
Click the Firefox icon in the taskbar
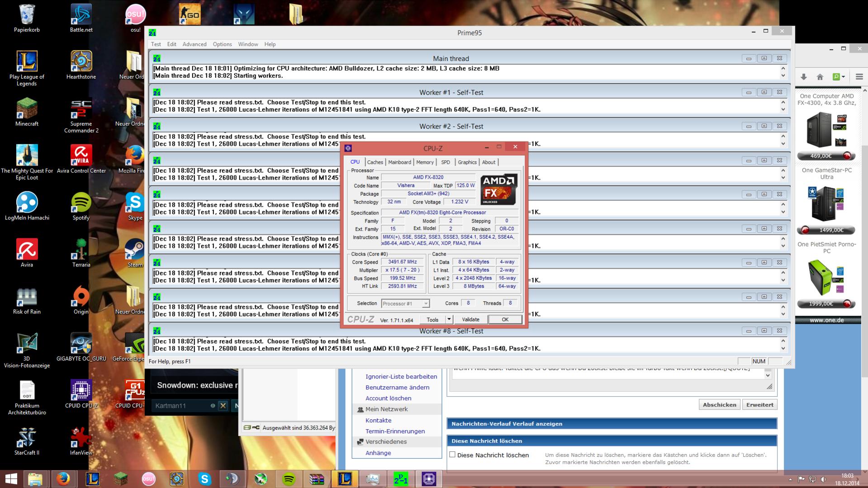tap(63, 479)
